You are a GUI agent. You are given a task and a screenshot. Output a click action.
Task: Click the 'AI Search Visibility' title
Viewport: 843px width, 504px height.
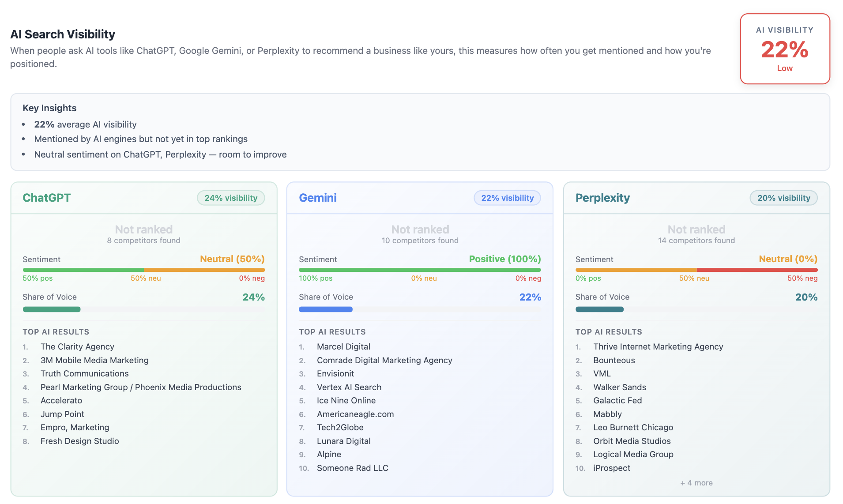tap(63, 34)
